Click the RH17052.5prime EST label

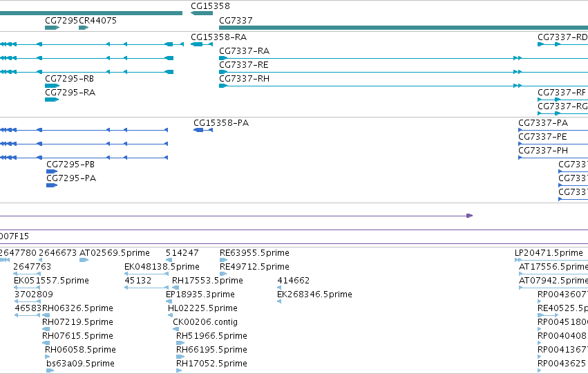coord(211,364)
